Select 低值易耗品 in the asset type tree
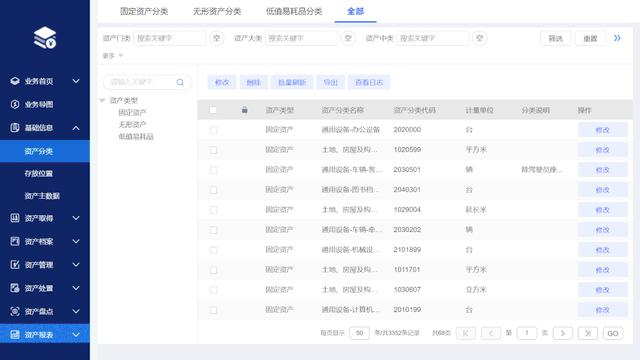 click(x=136, y=136)
